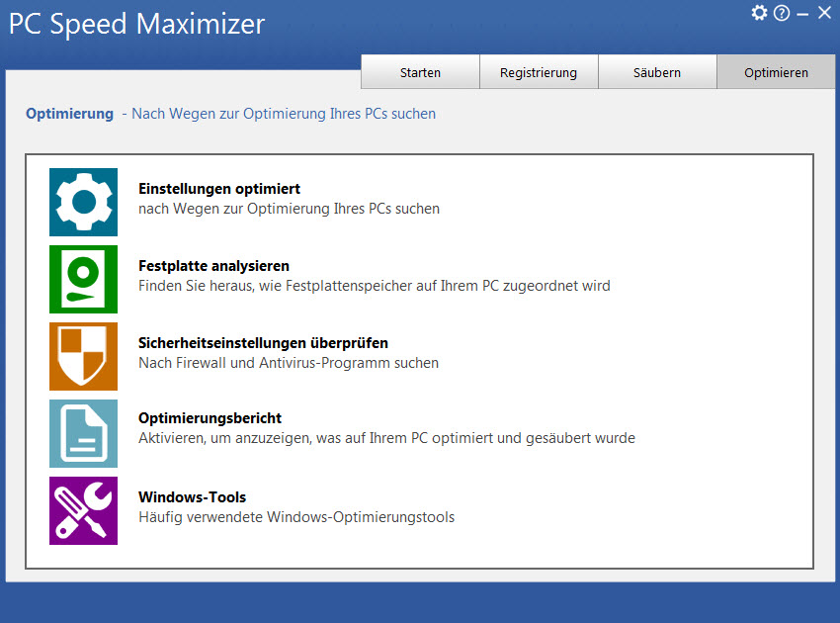Image resolution: width=840 pixels, height=623 pixels.
Task: Open the Windows-Tools entry
Action: click(x=193, y=497)
